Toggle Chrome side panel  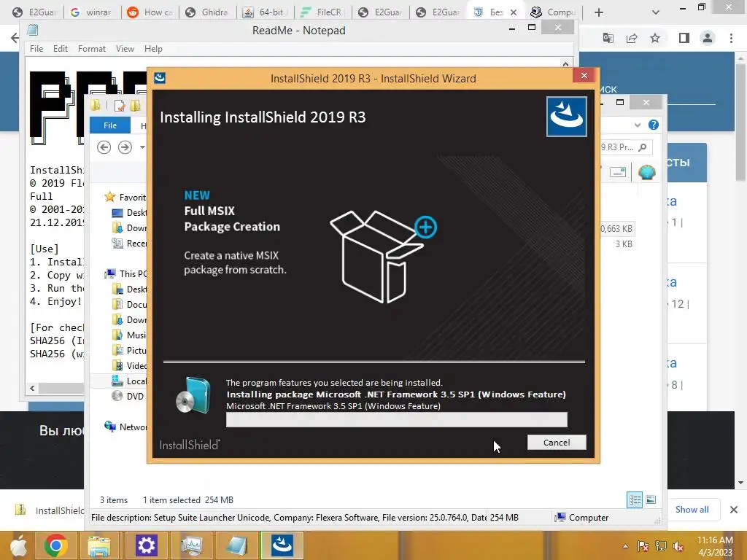point(684,38)
